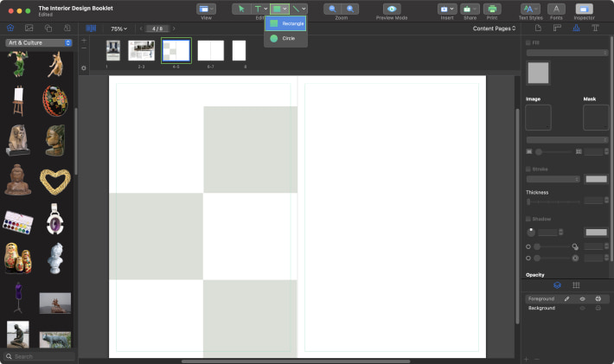Add a page with plus icon

[x=84, y=41]
